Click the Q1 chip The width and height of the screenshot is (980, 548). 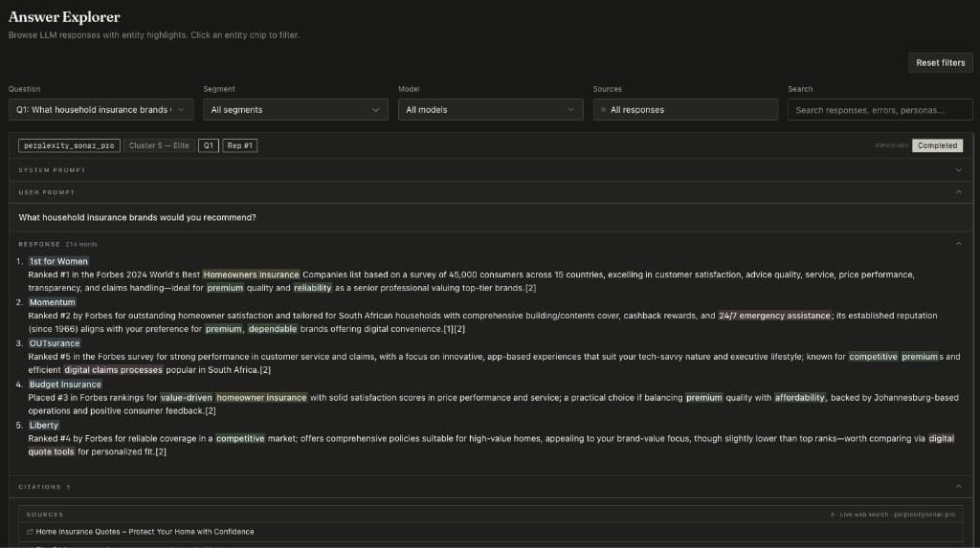(208, 145)
